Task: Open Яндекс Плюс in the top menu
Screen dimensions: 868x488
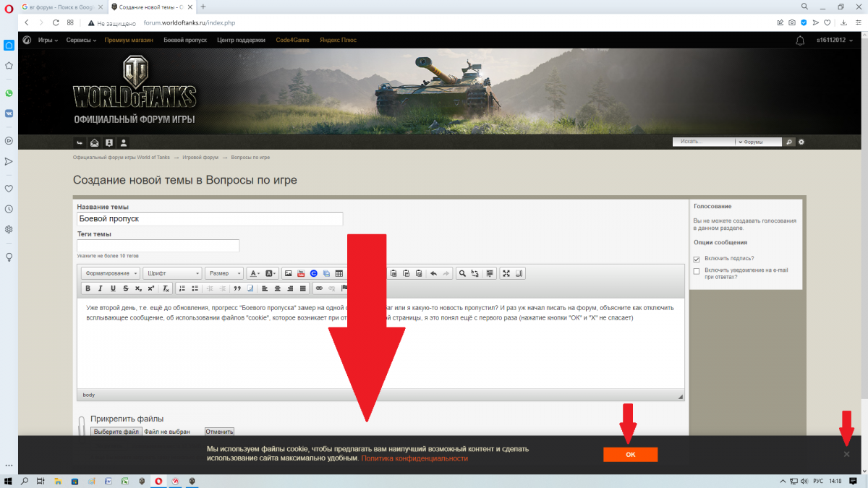Action: point(338,40)
